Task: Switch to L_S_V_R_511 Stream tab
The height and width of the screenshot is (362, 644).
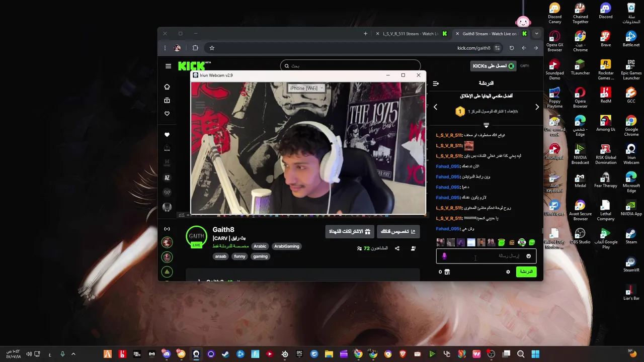Action: point(412,34)
